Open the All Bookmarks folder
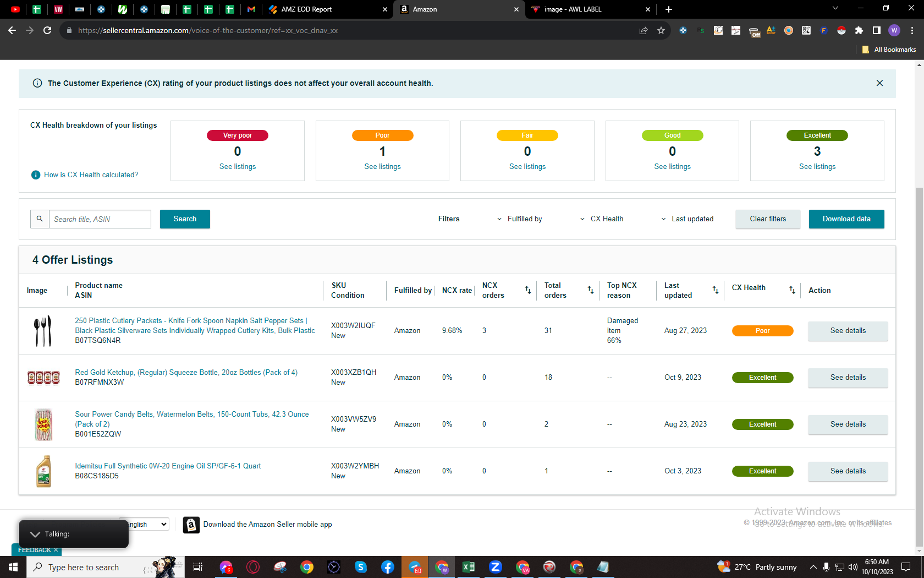924x578 pixels. (x=889, y=50)
